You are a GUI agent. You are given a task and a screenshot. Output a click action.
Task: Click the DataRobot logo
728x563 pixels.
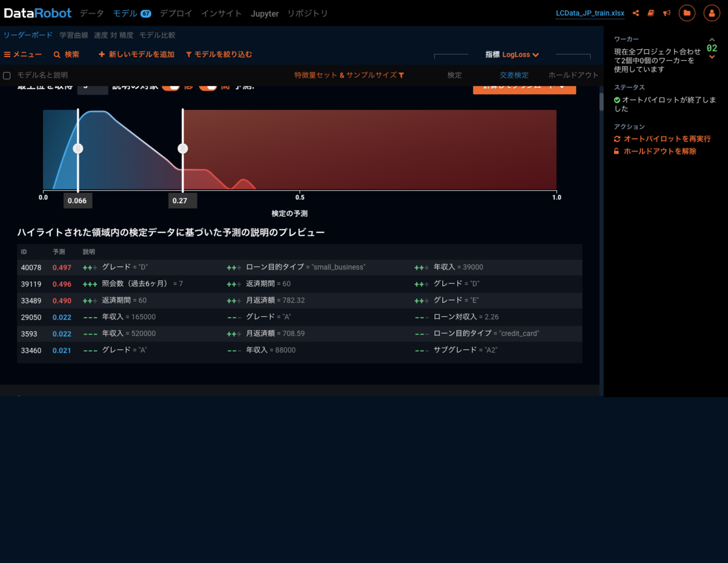coord(38,13)
